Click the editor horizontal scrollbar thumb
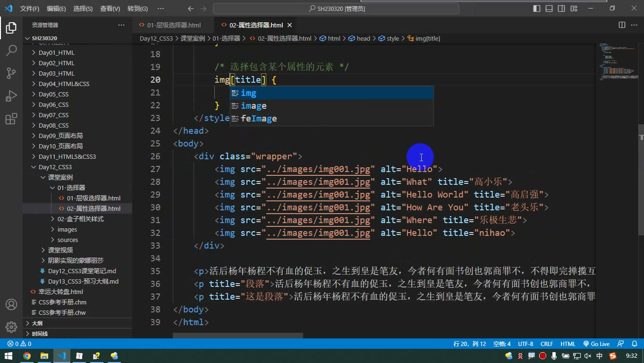The image size is (644, 363). click(237, 336)
